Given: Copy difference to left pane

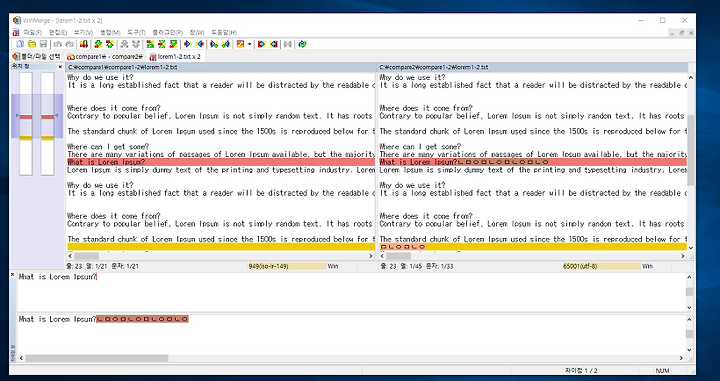Looking at the screenshot, I should coord(200,44).
